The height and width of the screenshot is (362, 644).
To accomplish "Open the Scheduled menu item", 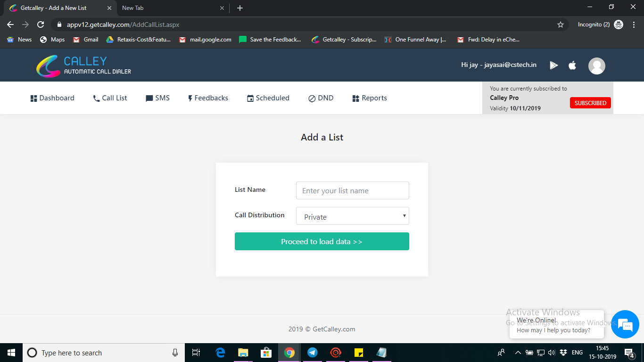I will click(268, 98).
